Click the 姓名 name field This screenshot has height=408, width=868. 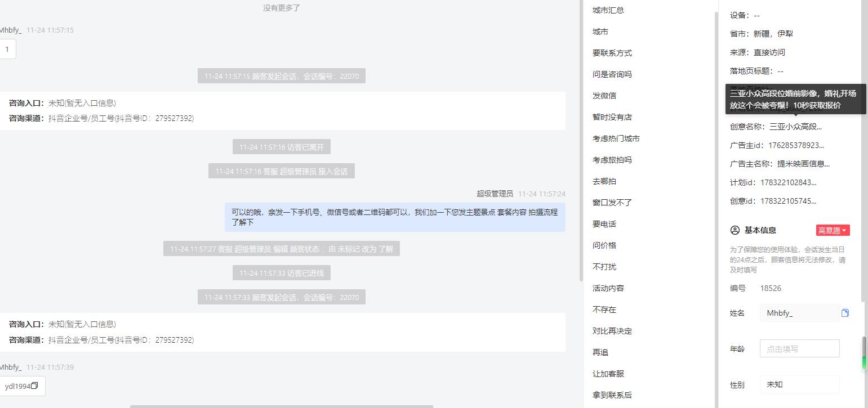point(799,313)
